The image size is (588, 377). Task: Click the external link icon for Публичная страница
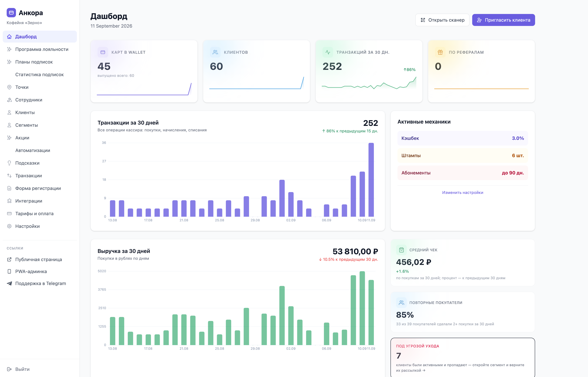pos(9,259)
